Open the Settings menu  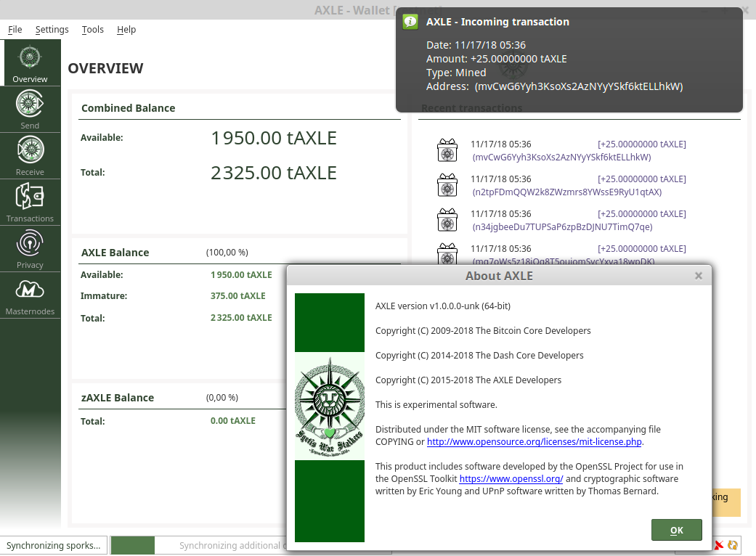pyautogui.click(x=52, y=29)
